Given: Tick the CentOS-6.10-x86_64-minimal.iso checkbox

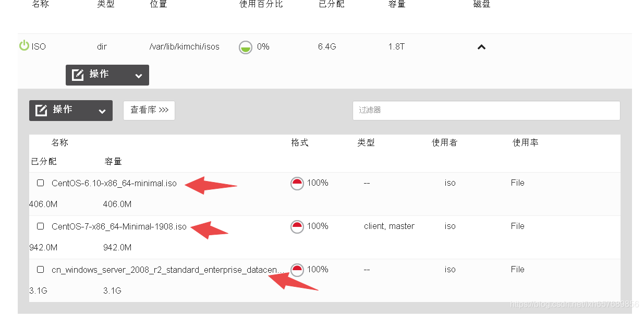Looking at the screenshot, I should 41,183.
